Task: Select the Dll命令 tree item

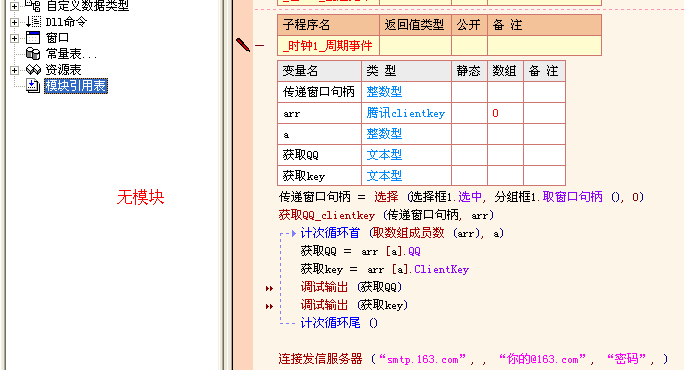Action: point(66,22)
